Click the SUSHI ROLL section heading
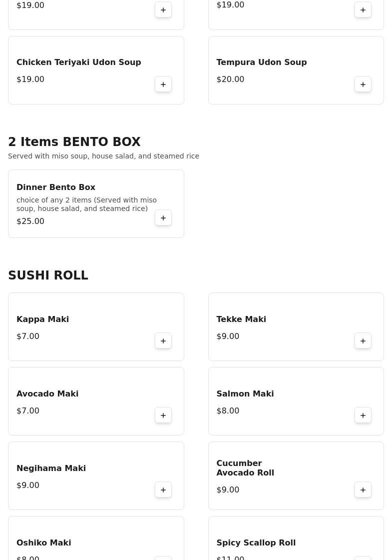The height and width of the screenshot is (560, 392). point(48,275)
